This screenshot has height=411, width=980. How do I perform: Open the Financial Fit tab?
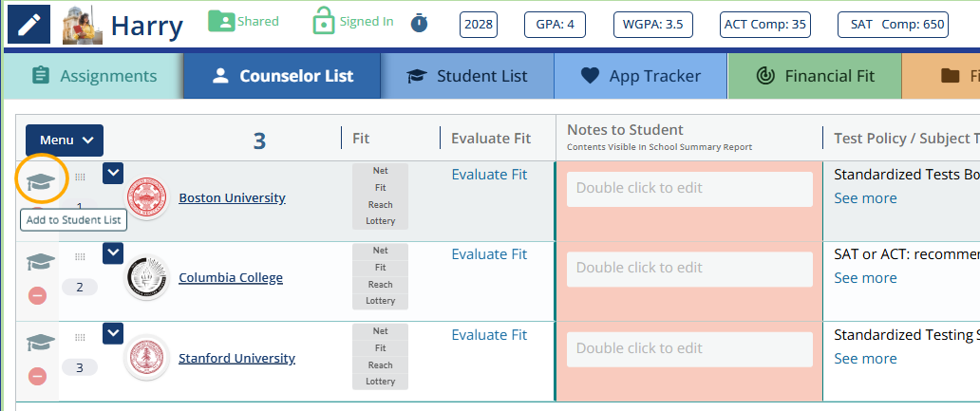(814, 76)
